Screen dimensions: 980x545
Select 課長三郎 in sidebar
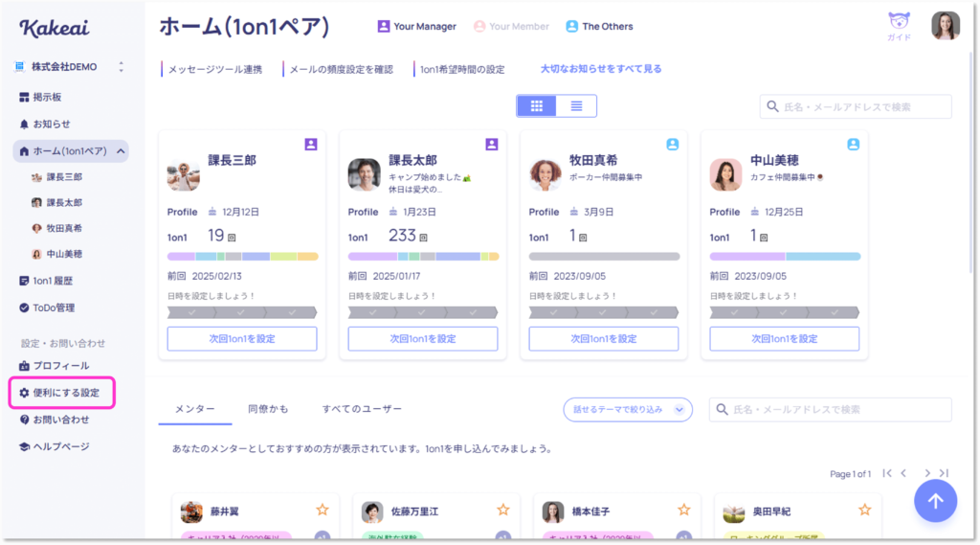click(x=56, y=177)
